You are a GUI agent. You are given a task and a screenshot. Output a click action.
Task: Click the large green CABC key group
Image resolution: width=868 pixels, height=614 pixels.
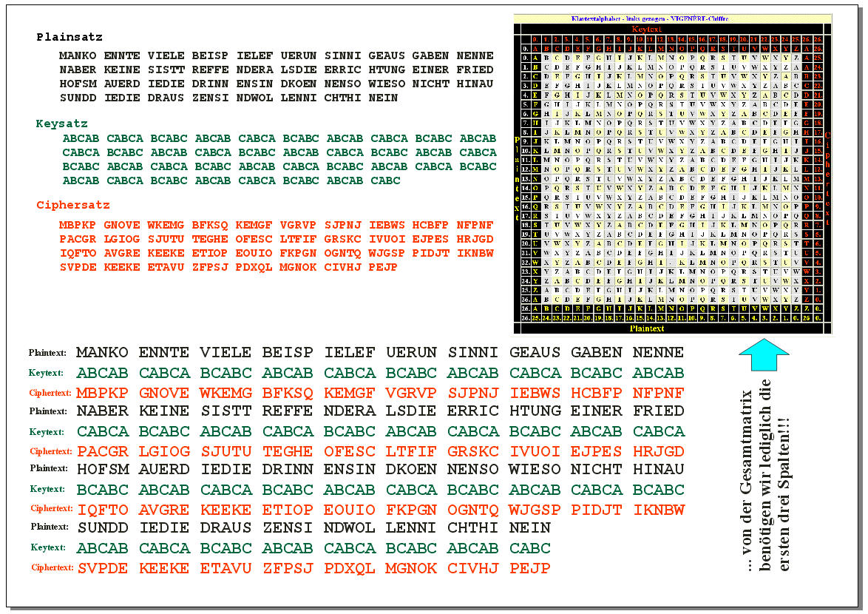pyautogui.click(x=529, y=548)
